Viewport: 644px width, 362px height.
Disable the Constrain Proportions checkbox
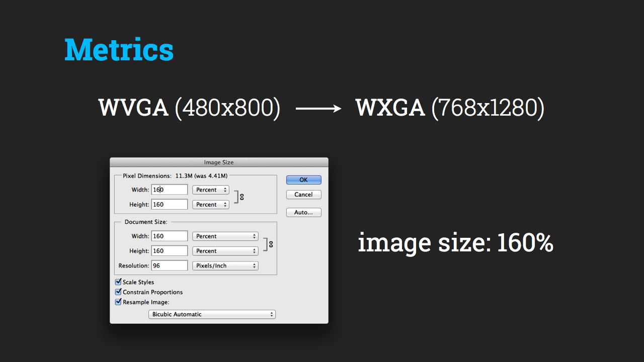[118, 292]
